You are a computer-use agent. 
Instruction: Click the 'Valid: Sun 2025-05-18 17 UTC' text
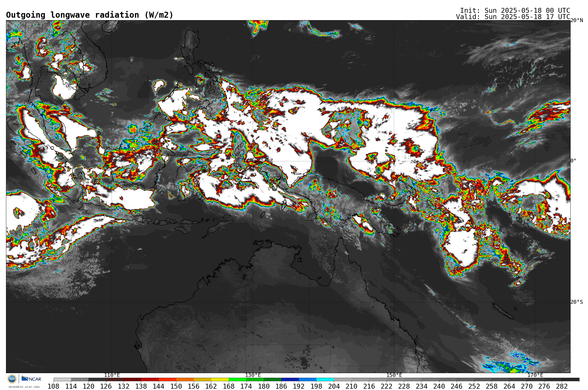coord(513,17)
